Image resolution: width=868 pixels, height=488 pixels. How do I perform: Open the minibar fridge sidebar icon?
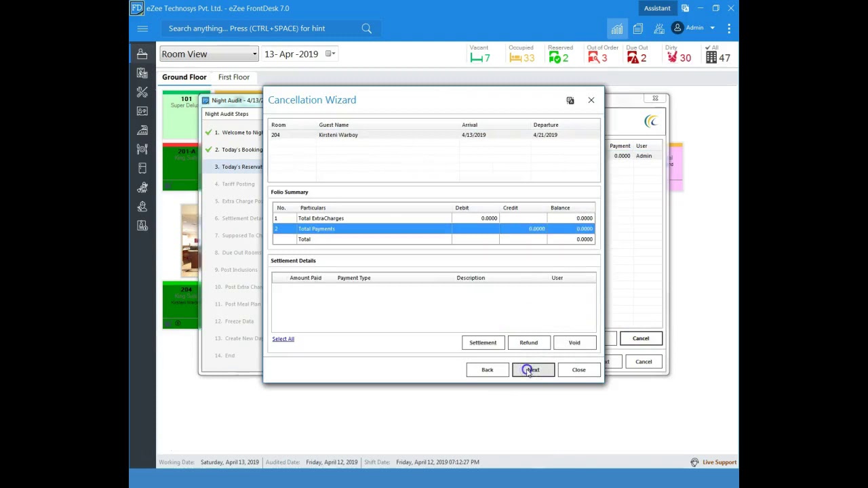point(142,167)
